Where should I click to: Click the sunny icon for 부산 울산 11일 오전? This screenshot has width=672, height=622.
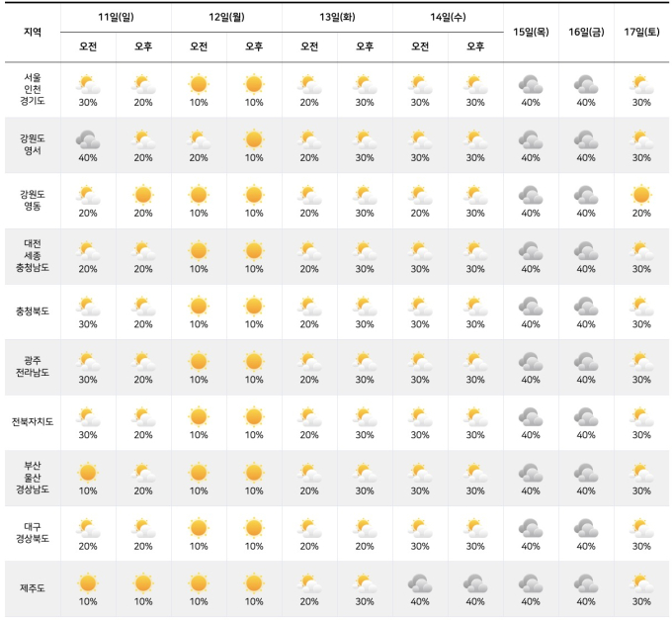point(88,473)
